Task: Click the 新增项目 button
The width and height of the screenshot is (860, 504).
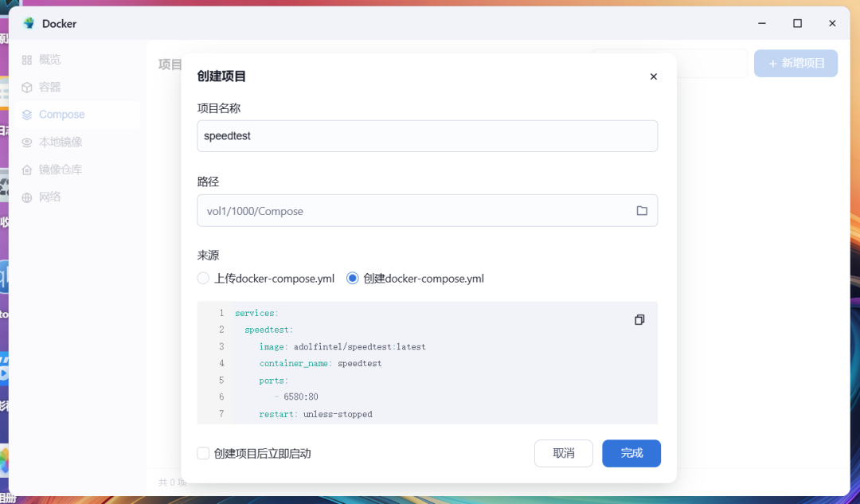Action: pyautogui.click(x=795, y=63)
